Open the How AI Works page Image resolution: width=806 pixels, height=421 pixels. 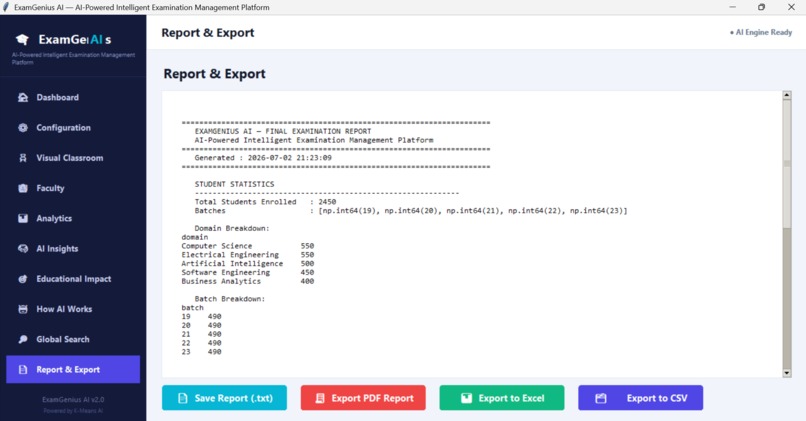(73, 309)
